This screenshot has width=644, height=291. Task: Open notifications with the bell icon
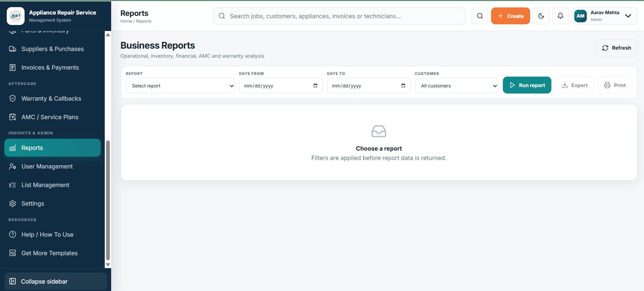click(560, 16)
